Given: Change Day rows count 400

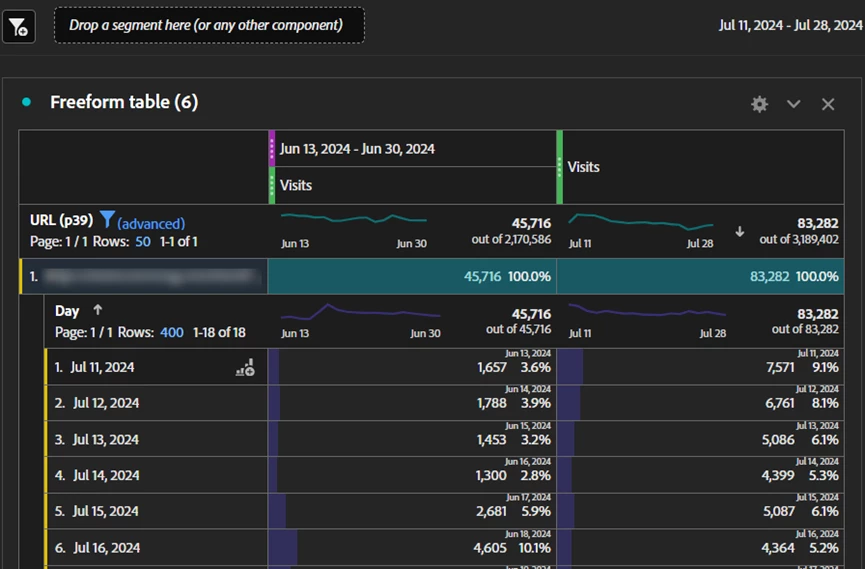Looking at the screenshot, I should [x=172, y=332].
